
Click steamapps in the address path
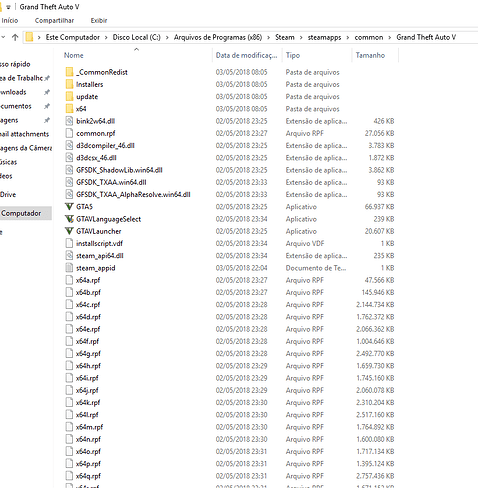coord(324,37)
